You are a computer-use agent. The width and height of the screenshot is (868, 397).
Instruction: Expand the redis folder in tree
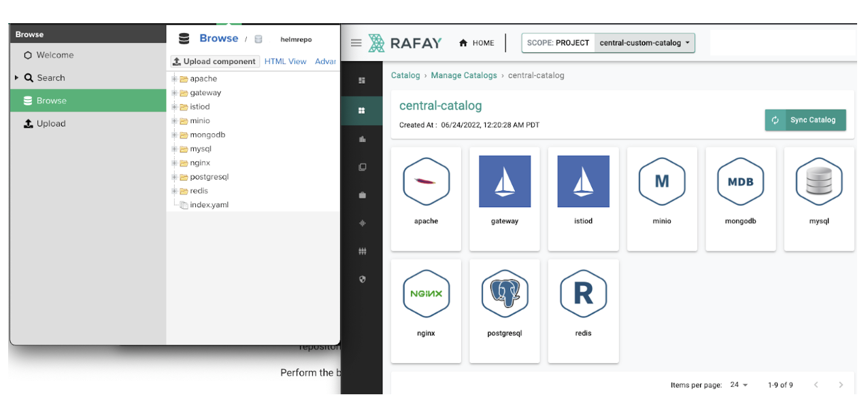[174, 191]
